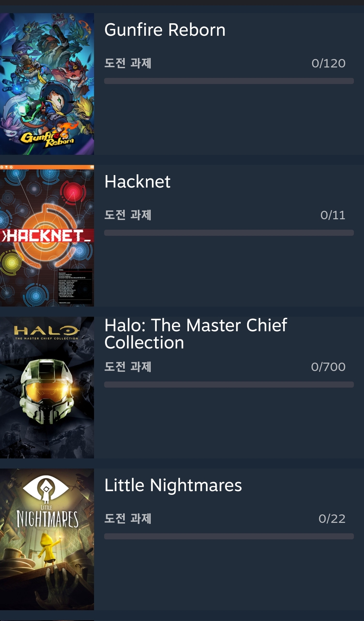
Task: Click the 0/120 achievement count
Action: pyautogui.click(x=329, y=63)
